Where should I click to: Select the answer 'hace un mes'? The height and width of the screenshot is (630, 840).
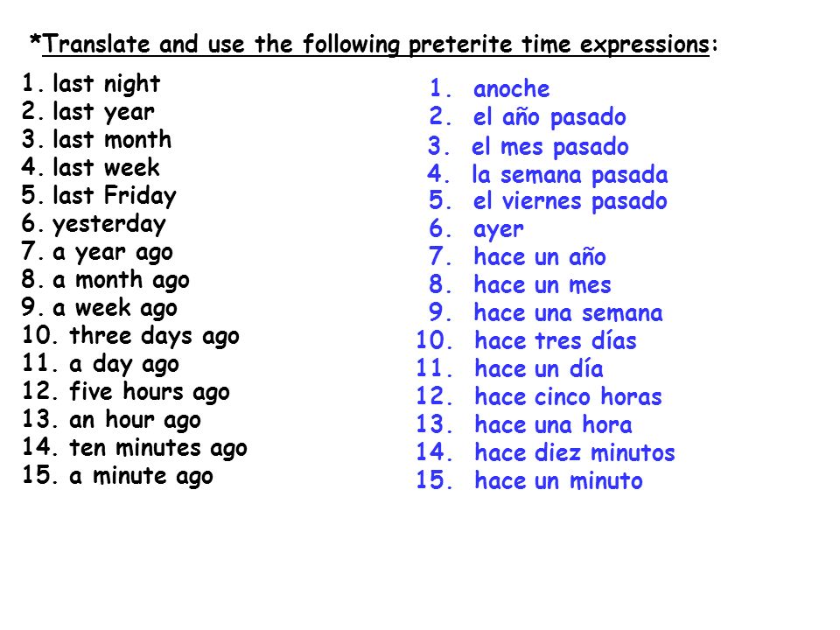[542, 285]
